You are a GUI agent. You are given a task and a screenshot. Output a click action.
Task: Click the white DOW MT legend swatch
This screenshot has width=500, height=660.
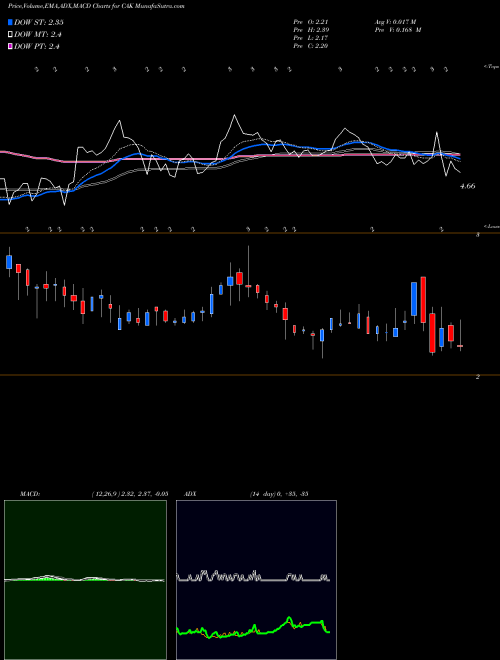pyautogui.click(x=11, y=35)
